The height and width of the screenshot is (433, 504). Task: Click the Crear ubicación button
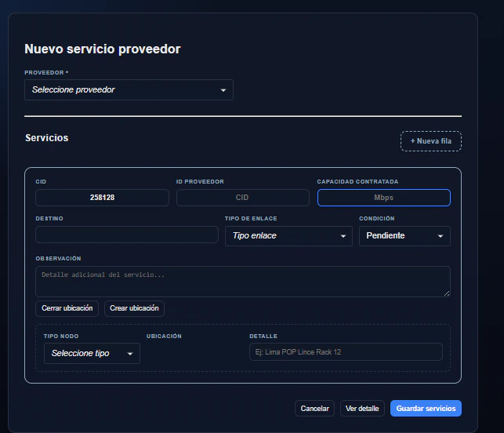coord(134,308)
